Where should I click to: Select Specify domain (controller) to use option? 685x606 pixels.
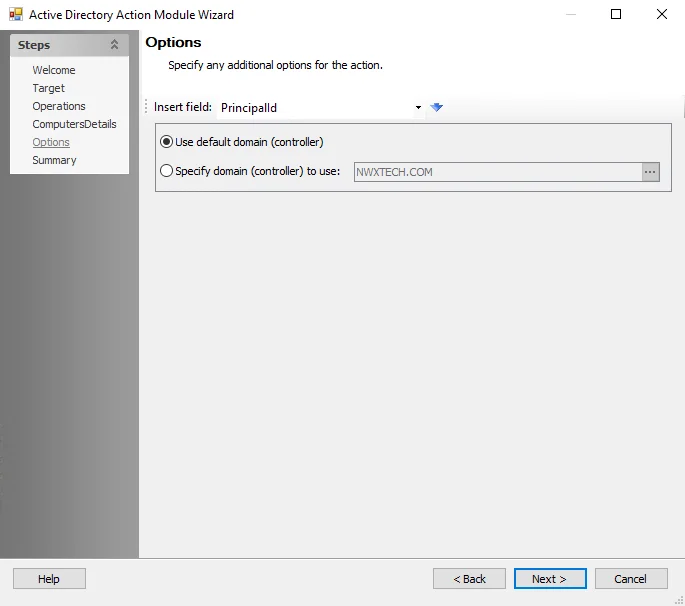pyautogui.click(x=166, y=171)
